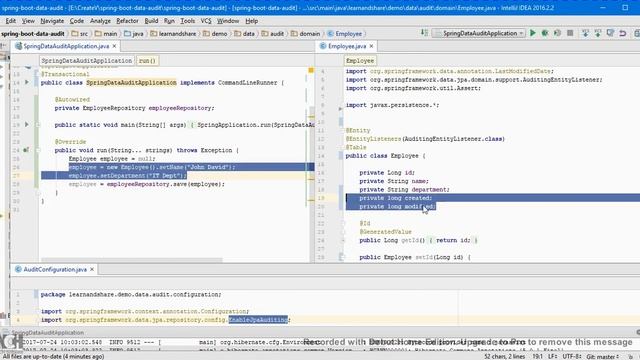Click the yellow inspection indicator in left editor

click(311, 70)
